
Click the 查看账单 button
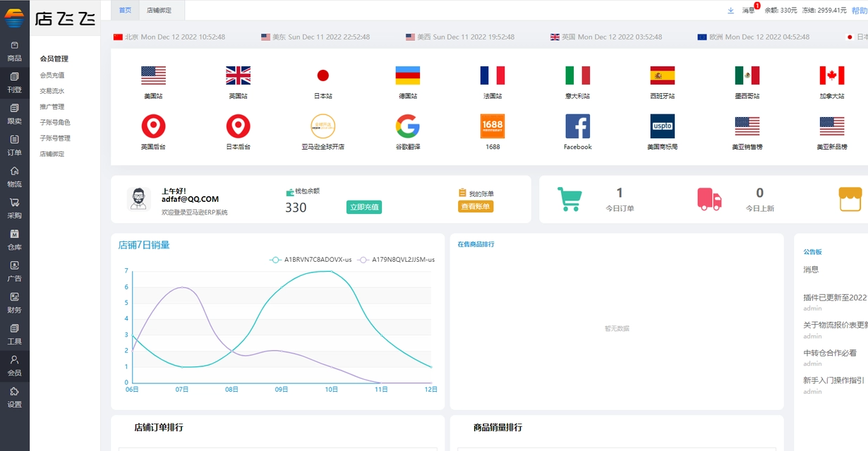tap(476, 206)
